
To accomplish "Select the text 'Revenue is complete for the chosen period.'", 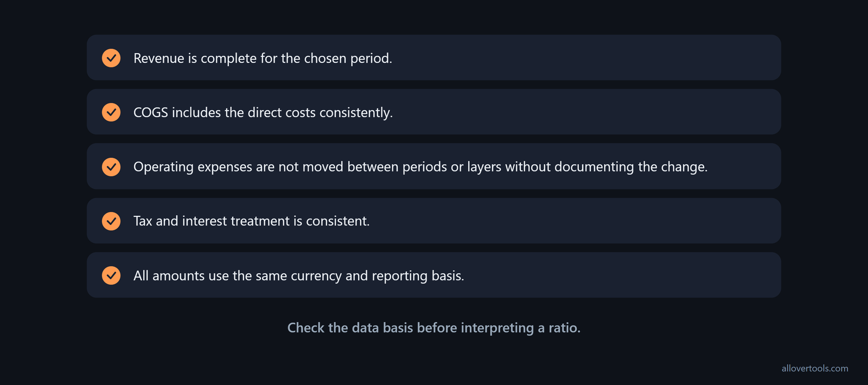I will (x=263, y=58).
